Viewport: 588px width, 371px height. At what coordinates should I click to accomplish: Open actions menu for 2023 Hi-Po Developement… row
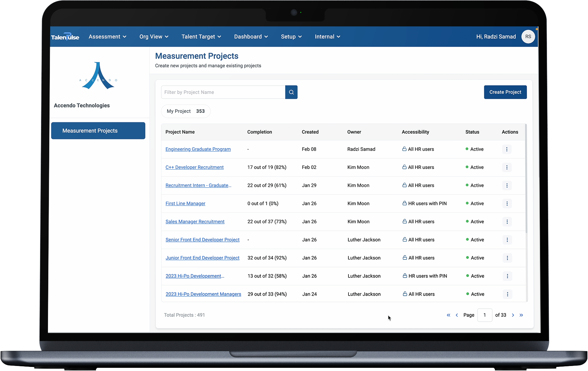(x=508, y=276)
